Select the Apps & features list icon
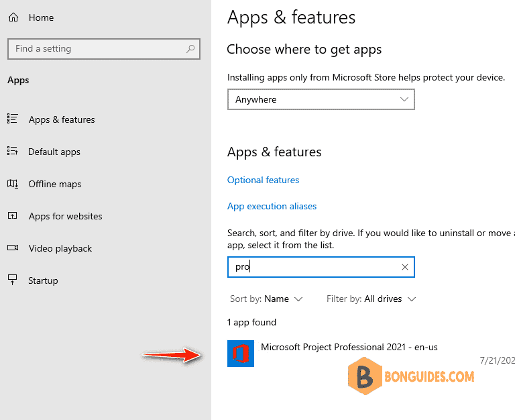515x420 pixels. click(x=13, y=119)
